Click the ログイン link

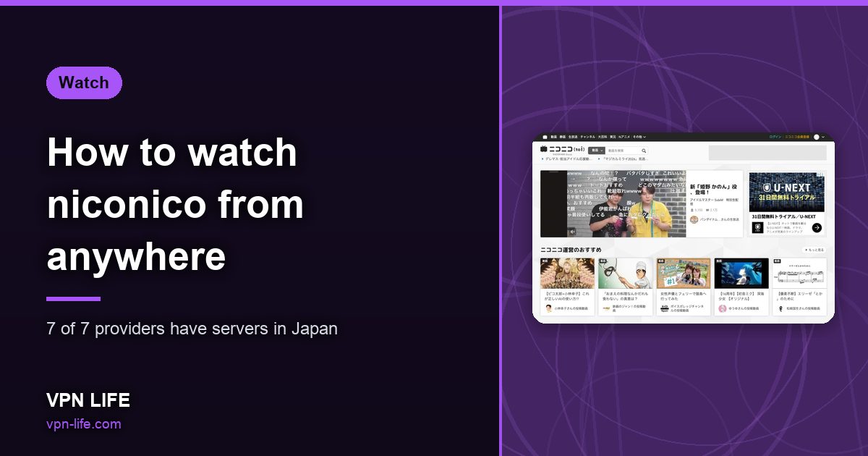click(x=775, y=137)
